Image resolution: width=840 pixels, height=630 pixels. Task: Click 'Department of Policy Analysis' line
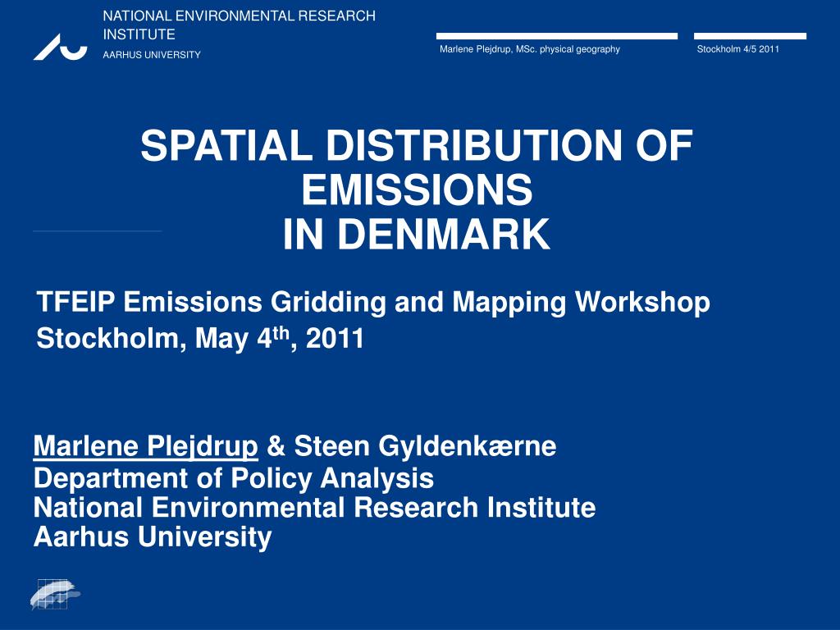tap(234, 478)
